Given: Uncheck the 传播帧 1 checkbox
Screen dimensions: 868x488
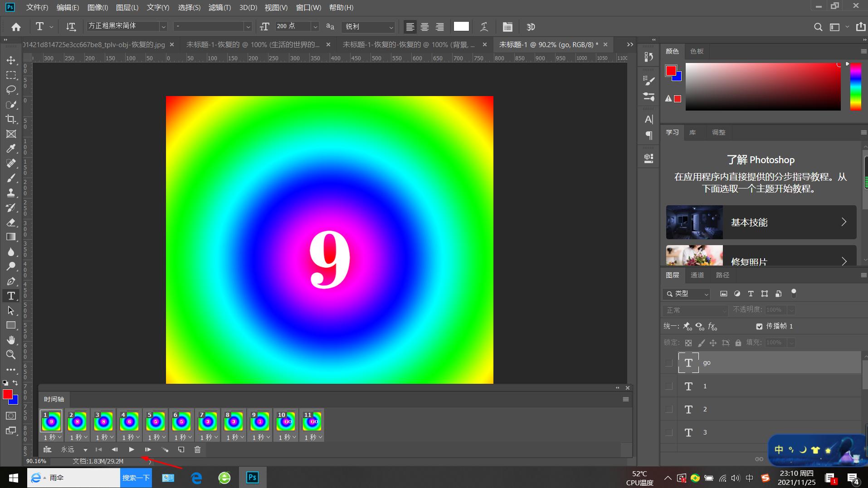Looking at the screenshot, I should pos(759,326).
